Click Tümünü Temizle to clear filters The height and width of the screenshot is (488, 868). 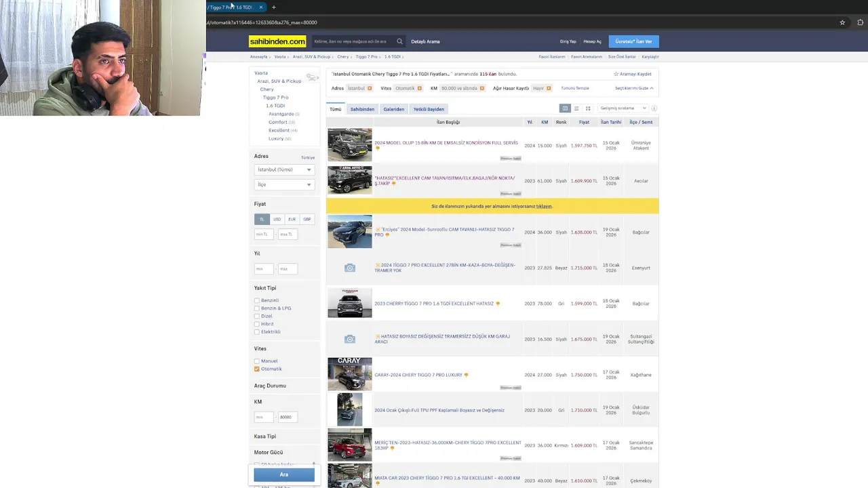coord(575,88)
